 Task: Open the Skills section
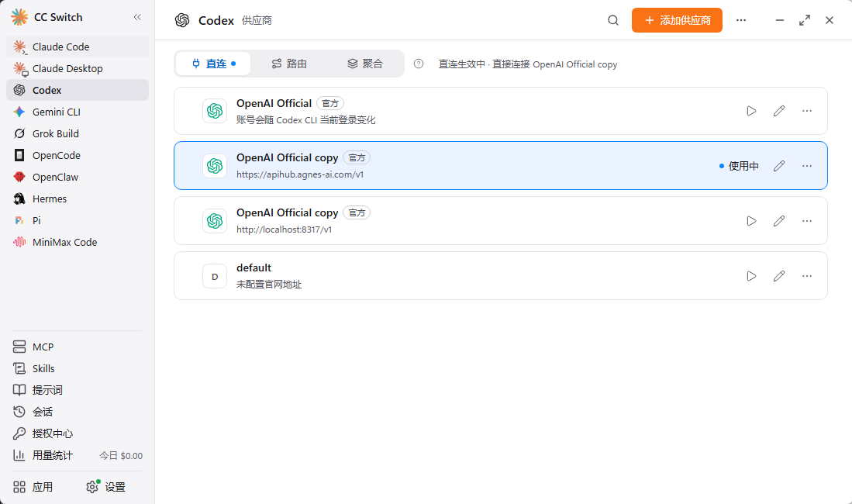pos(78,368)
